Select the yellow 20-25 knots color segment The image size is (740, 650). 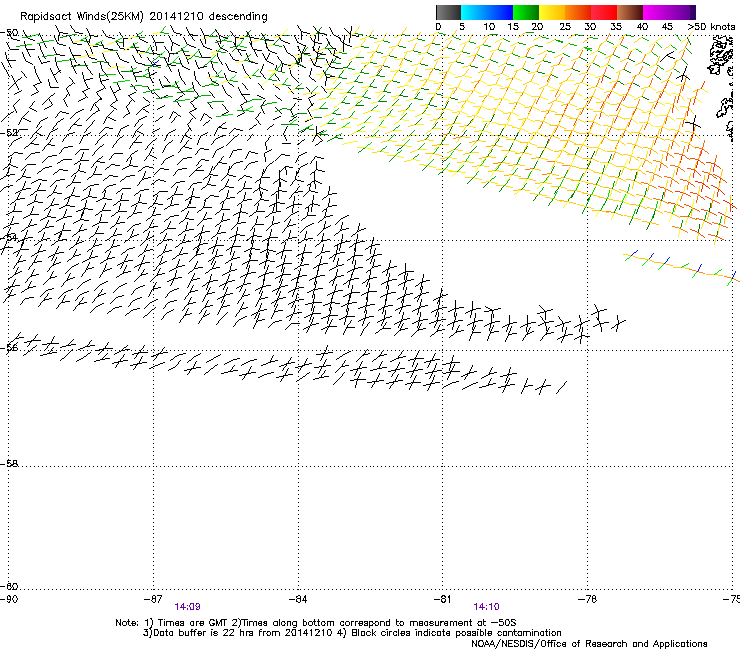tap(552, 12)
